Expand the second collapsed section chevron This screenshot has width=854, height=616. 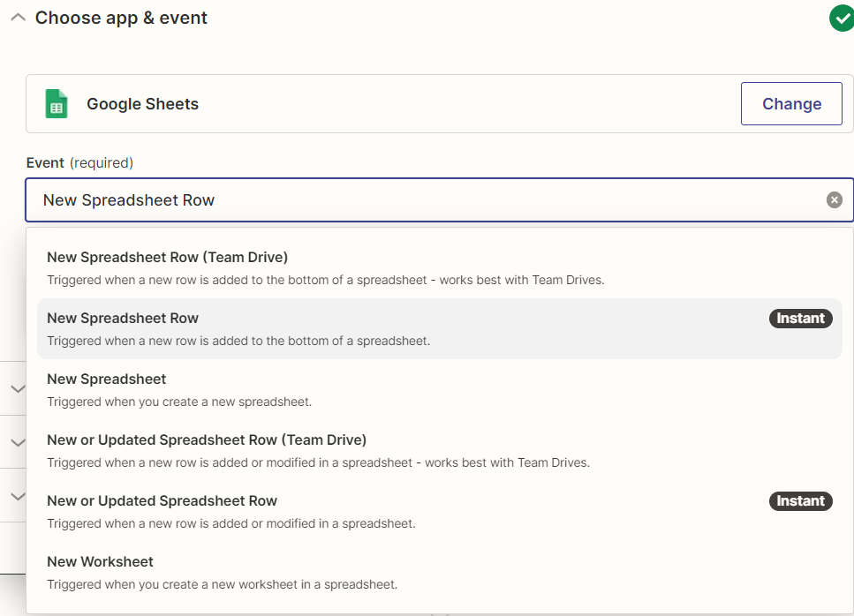[x=18, y=442]
